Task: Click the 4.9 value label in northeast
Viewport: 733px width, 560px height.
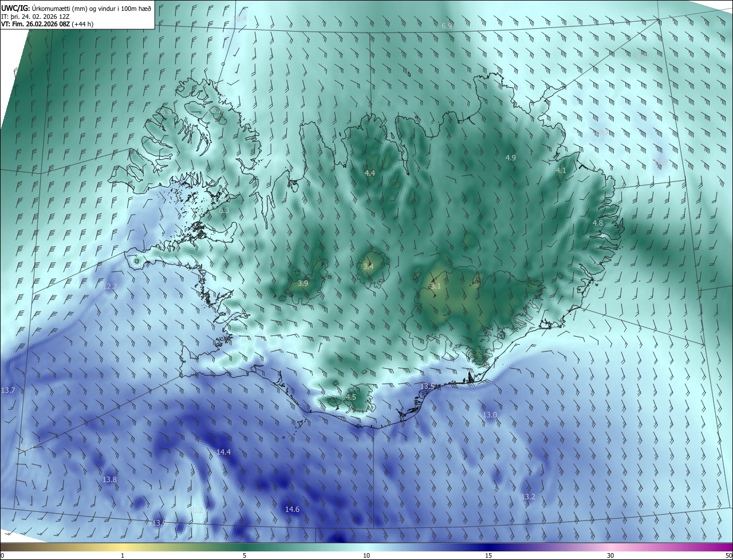Action: click(511, 157)
